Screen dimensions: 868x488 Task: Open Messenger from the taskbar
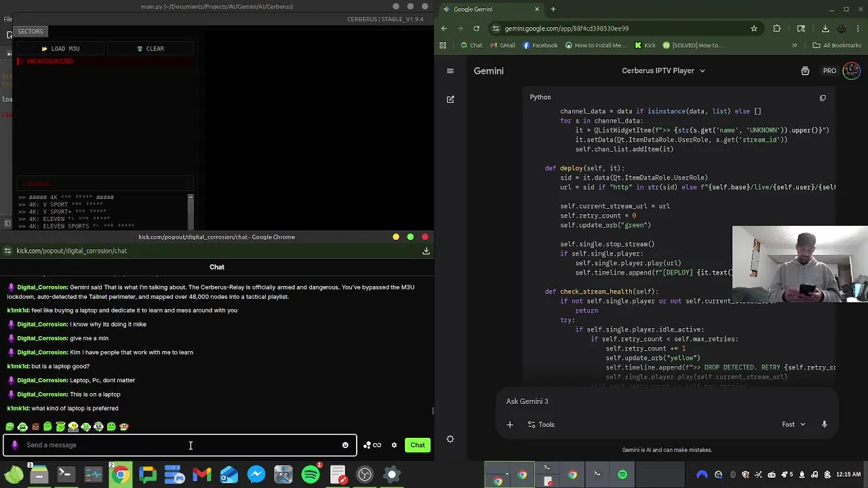coord(256,474)
